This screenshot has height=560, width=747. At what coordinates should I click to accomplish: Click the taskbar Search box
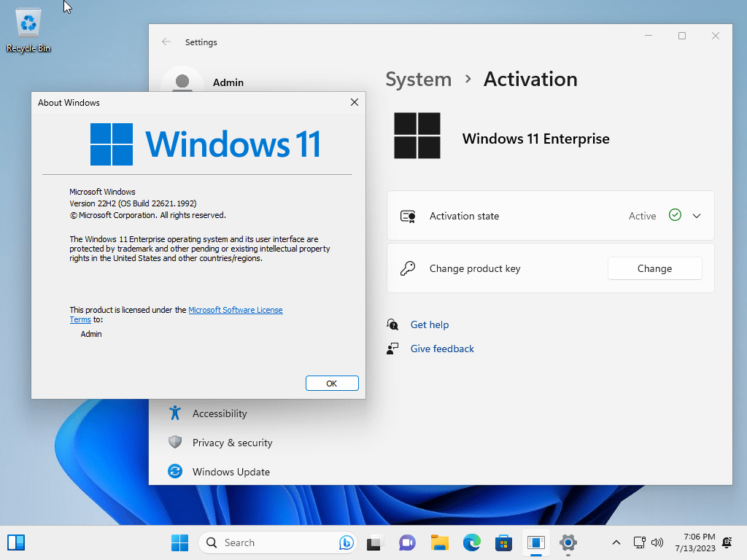click(278, 542)
